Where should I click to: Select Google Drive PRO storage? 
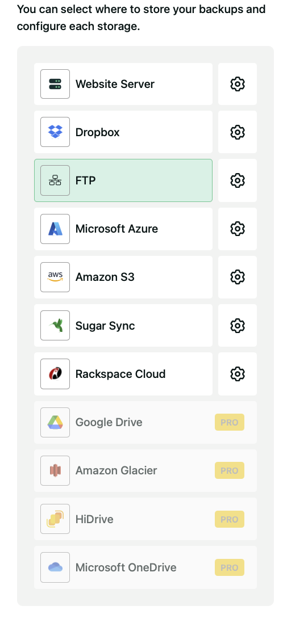tap(145, 422)
